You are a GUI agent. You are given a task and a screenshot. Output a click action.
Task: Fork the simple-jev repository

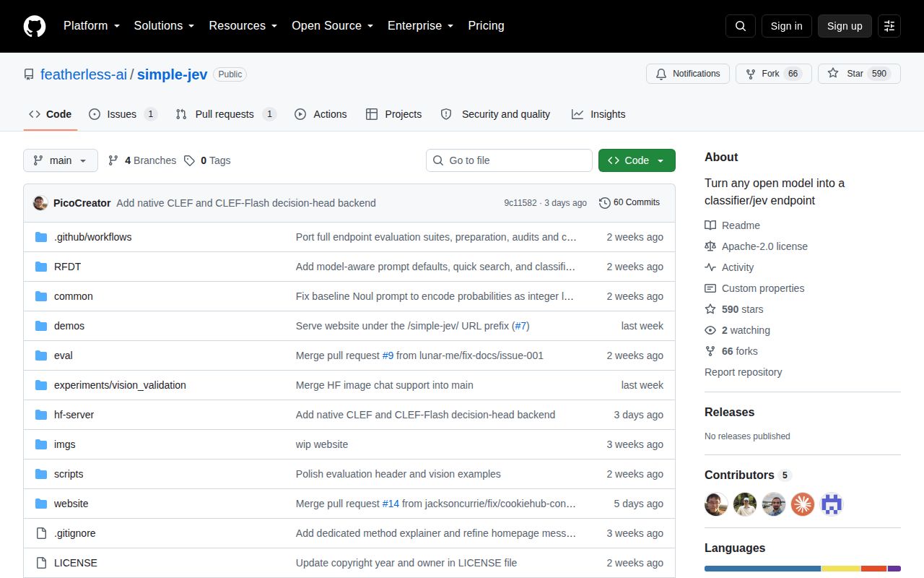tap(774, 74)
